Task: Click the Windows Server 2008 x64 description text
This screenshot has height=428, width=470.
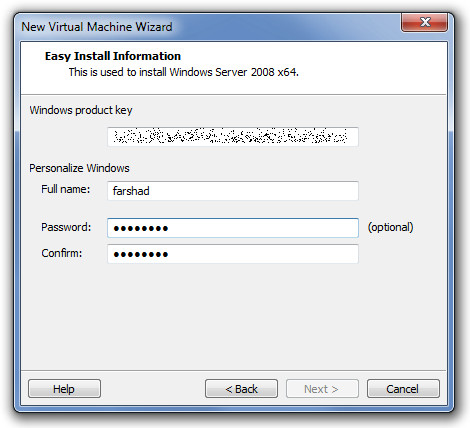Action: point(184,72)
